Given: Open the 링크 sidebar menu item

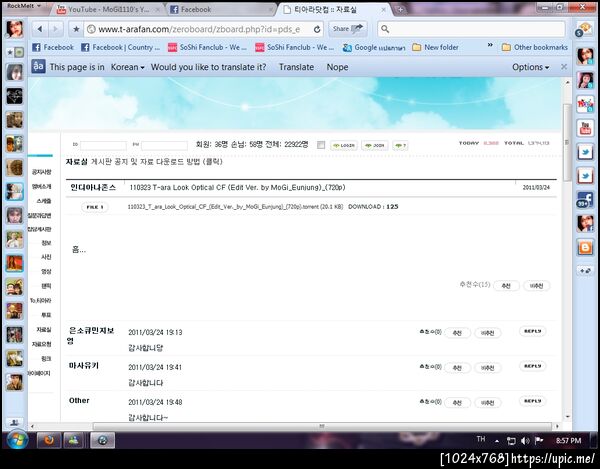Looking at the screenshot, I should 46,359.
